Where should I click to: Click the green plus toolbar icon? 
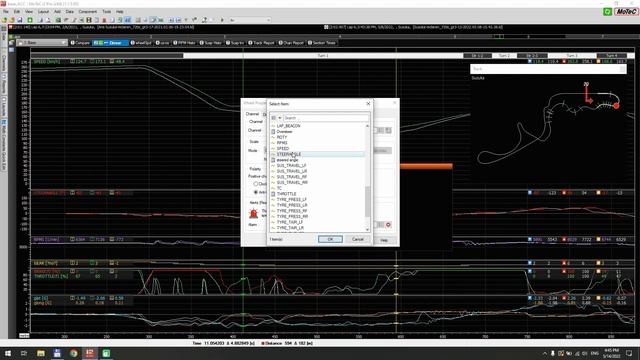(30, 20)
